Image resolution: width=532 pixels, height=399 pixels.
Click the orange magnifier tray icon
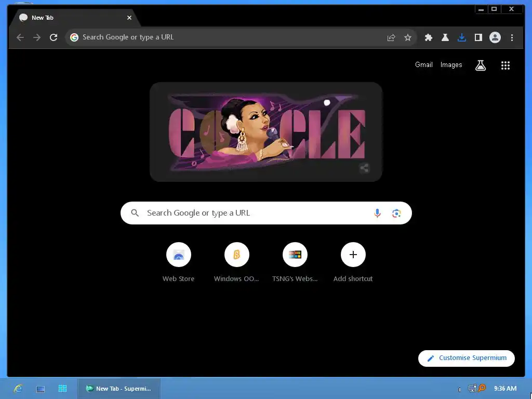tap(482, 388)
